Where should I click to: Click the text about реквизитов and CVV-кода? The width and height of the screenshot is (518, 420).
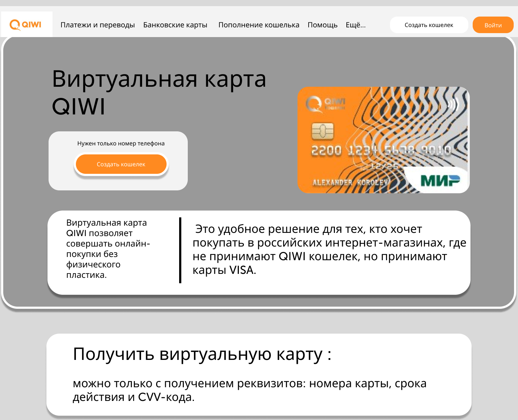pyautogui.click(x=250, y=390)
